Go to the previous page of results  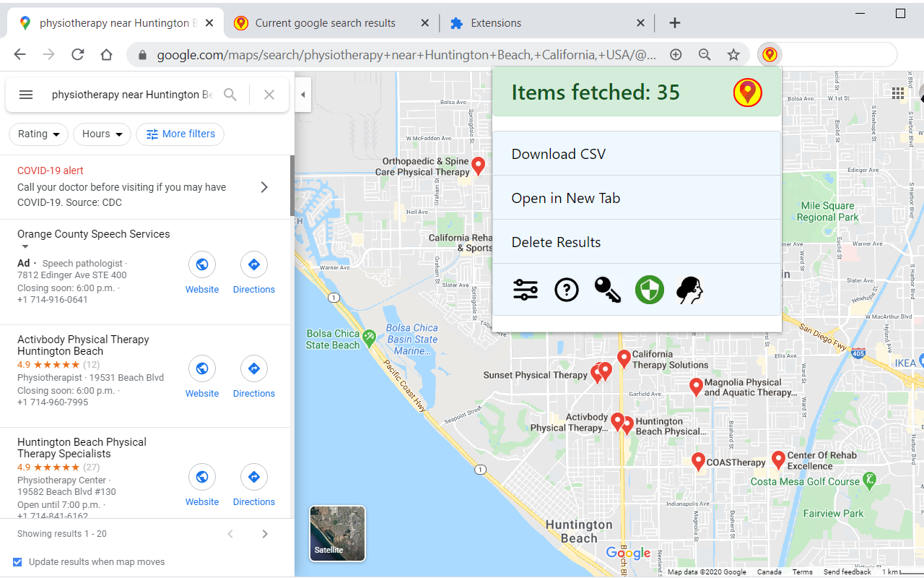pyautogui.click(x=230, y=534)
